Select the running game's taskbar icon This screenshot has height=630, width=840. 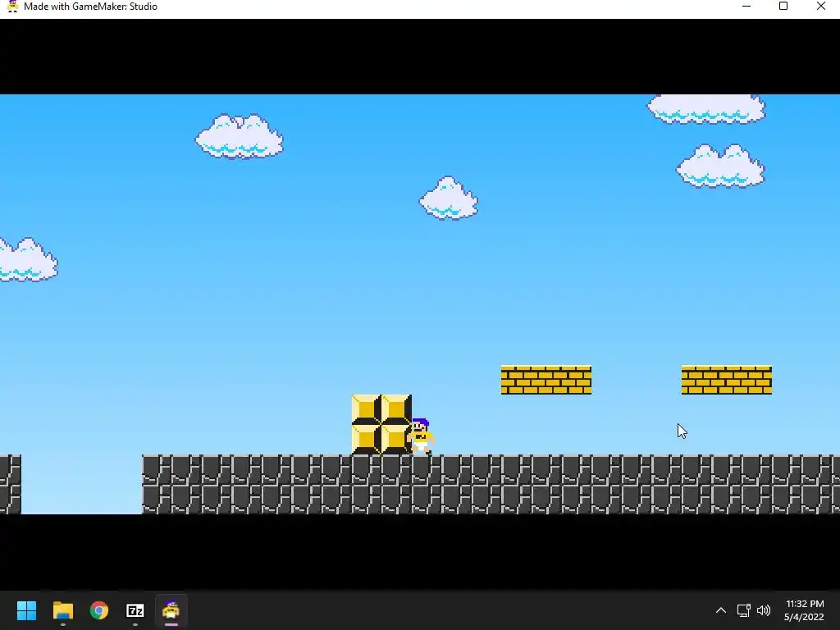[x=171, y=610]
